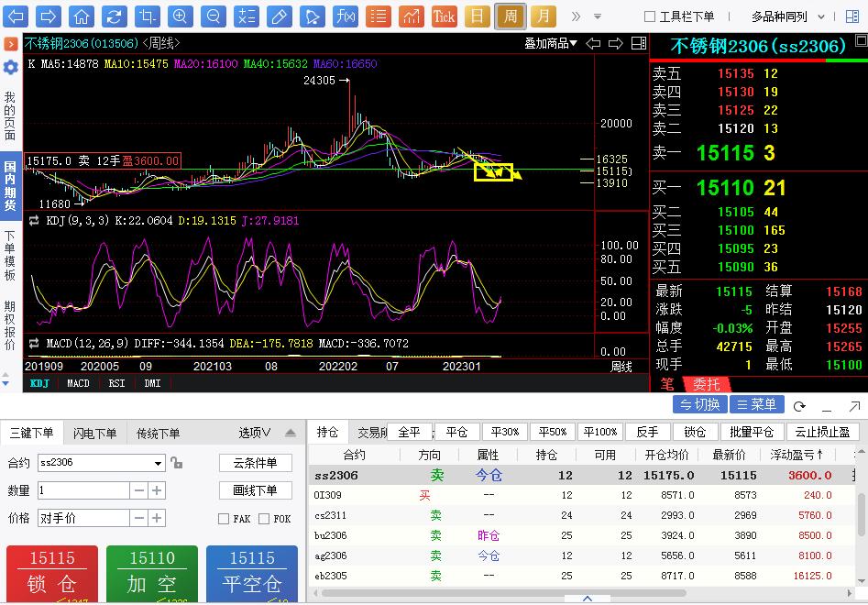Open the 菜单 button
Image resolution: width=868 pixels, height=605 pixels.
[x=757, y=404]
